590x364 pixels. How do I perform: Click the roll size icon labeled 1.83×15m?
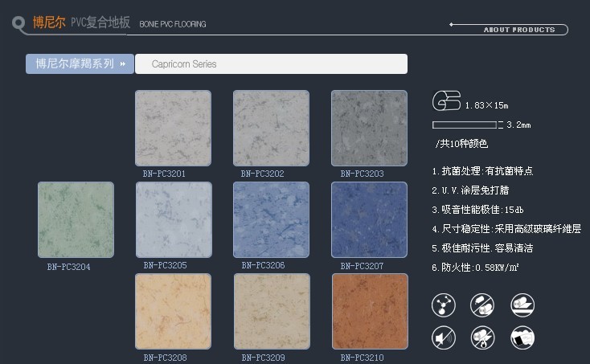(x=446, y=102)
